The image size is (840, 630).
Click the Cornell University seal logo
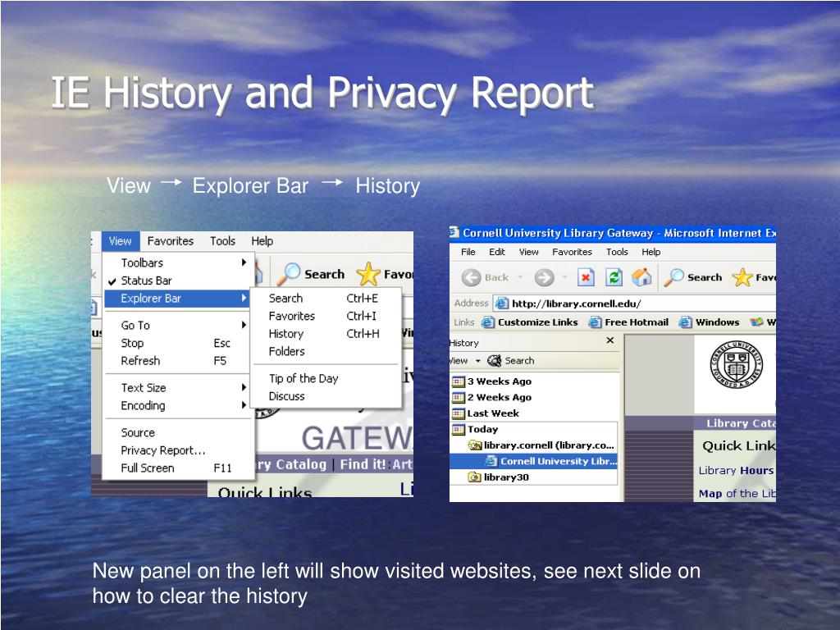tap(737, 365)
